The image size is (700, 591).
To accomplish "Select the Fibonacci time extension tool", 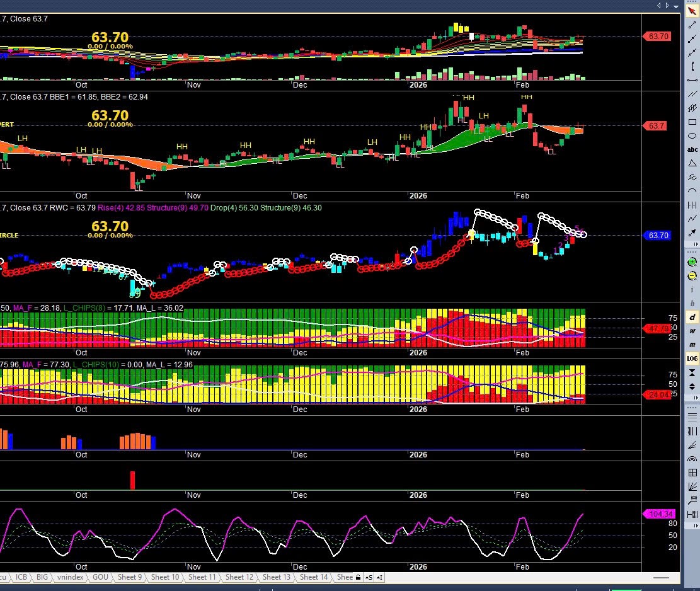I will pos(692,514).
